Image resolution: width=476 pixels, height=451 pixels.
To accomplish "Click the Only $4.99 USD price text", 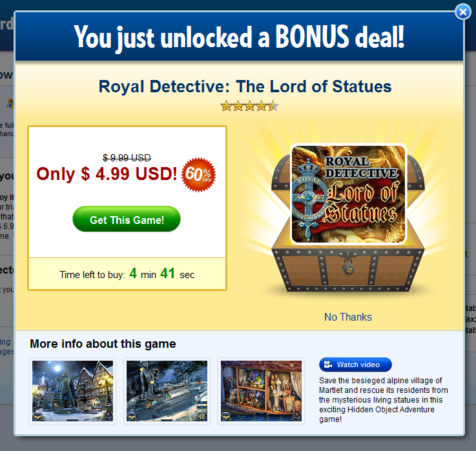I will pos(107,174).
